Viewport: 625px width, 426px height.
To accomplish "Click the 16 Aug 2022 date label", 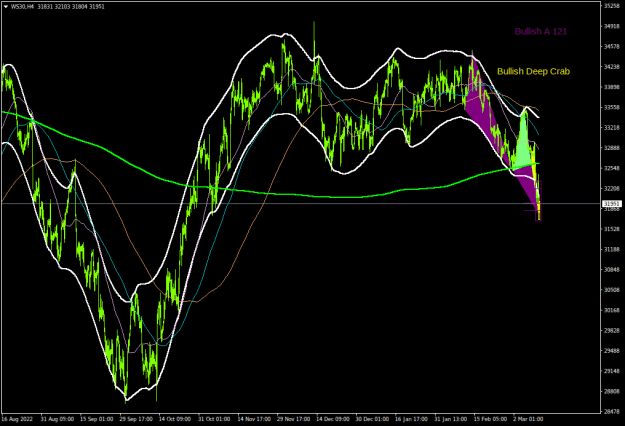I will (17, 419).
